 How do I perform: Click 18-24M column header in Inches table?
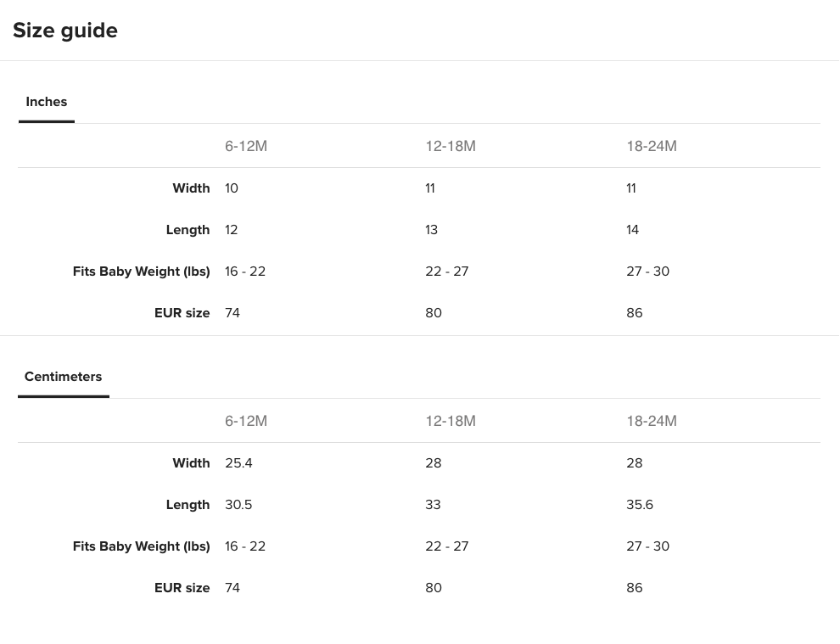[x=652, y=146]
